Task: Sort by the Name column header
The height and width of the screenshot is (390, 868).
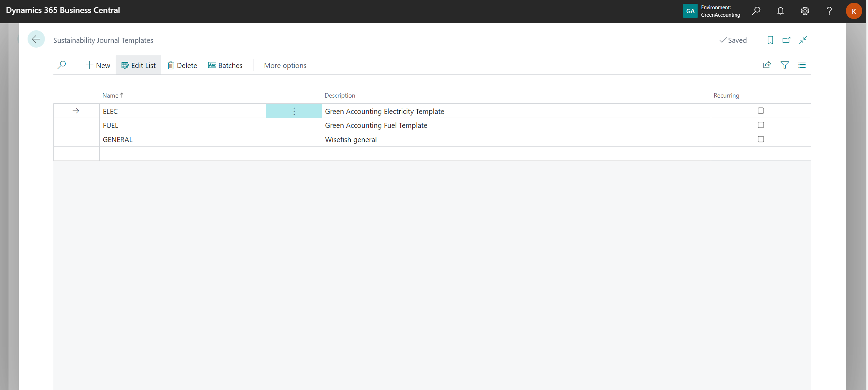Action: (111, 96)
